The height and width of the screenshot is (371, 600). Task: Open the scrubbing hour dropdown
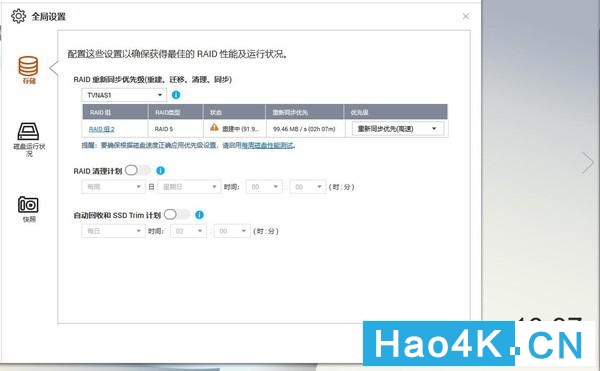(264, 187)
